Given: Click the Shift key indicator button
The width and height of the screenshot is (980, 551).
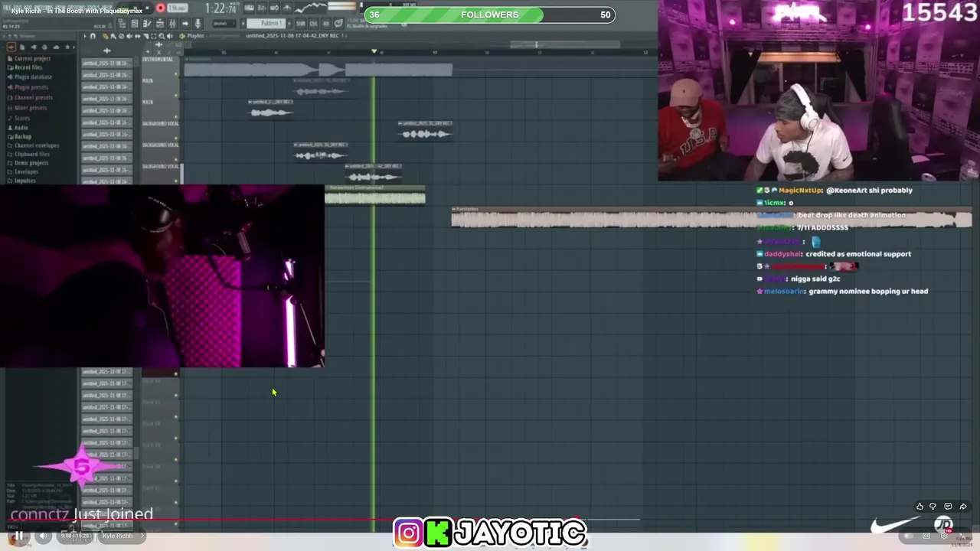Looking at the screenshot, I should [x=300, y=24].
